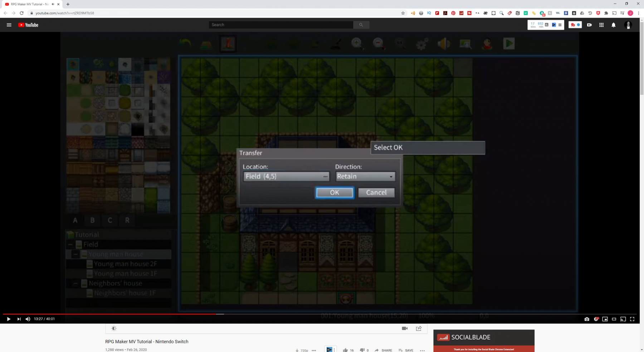
Task: Go back to the previous page
Action: 5,13
